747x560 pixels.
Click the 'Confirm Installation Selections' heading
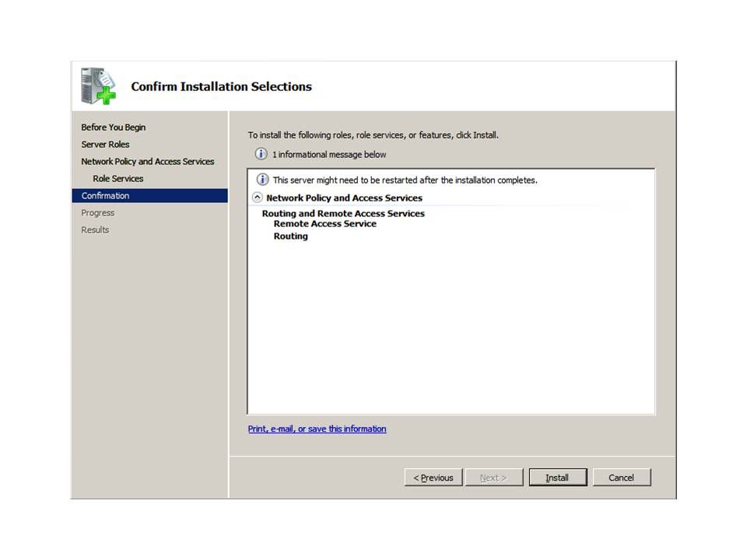[x=221, y=87]
